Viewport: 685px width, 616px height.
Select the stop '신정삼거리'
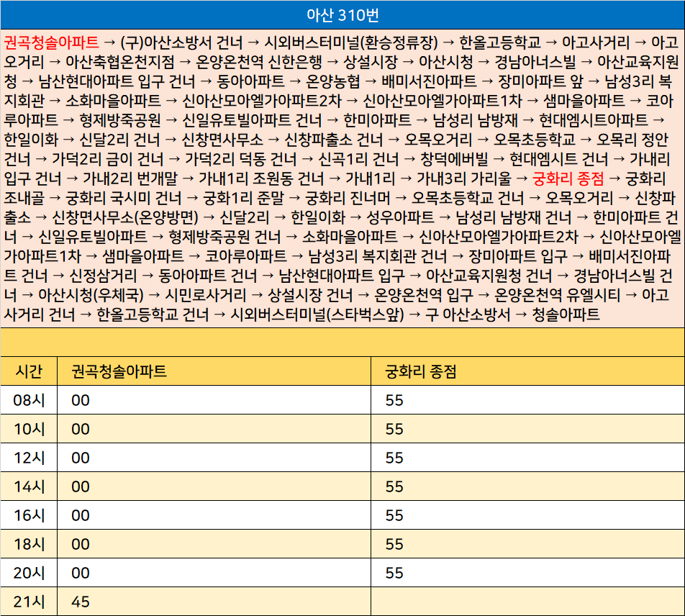pos(103,276)
